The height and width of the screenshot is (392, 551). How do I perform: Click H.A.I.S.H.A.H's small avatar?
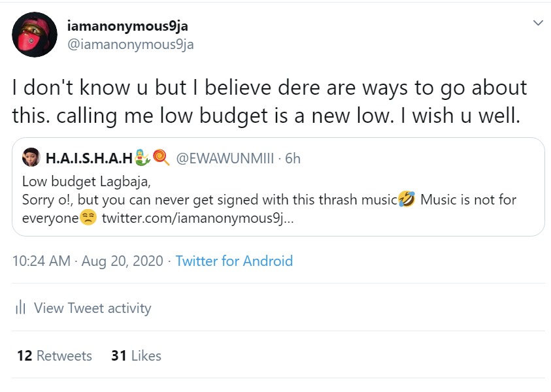31,157
